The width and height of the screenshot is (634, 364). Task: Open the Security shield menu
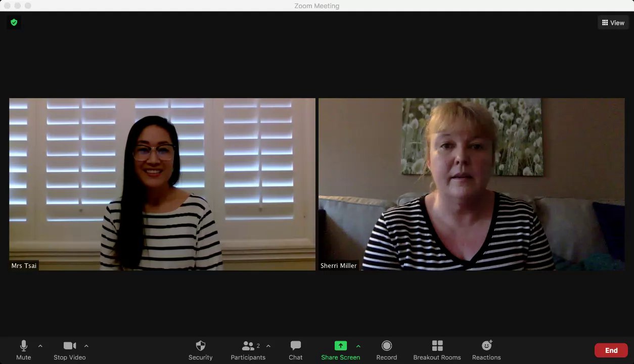201,350
